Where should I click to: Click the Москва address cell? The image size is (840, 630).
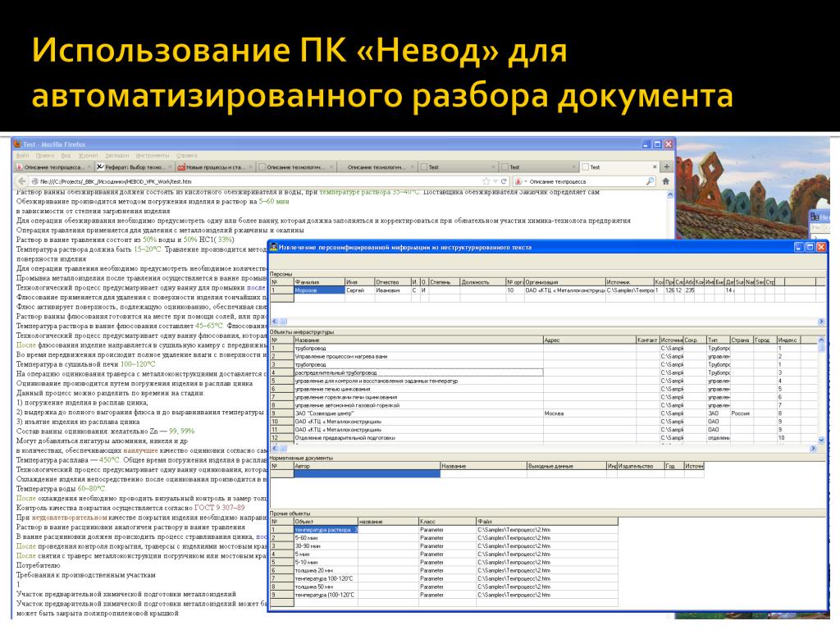tap(589, 413)
